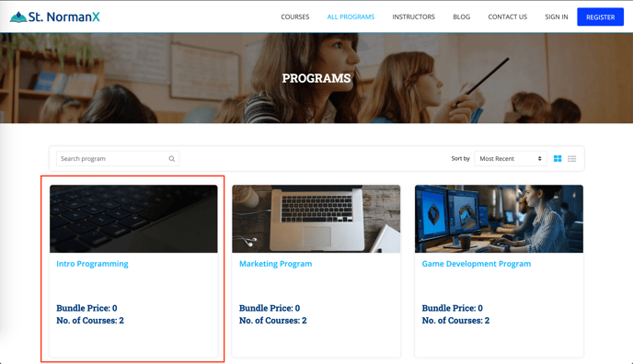633x364 pixels.
Task: Click the St. NormanX logo
Action: 55,17
